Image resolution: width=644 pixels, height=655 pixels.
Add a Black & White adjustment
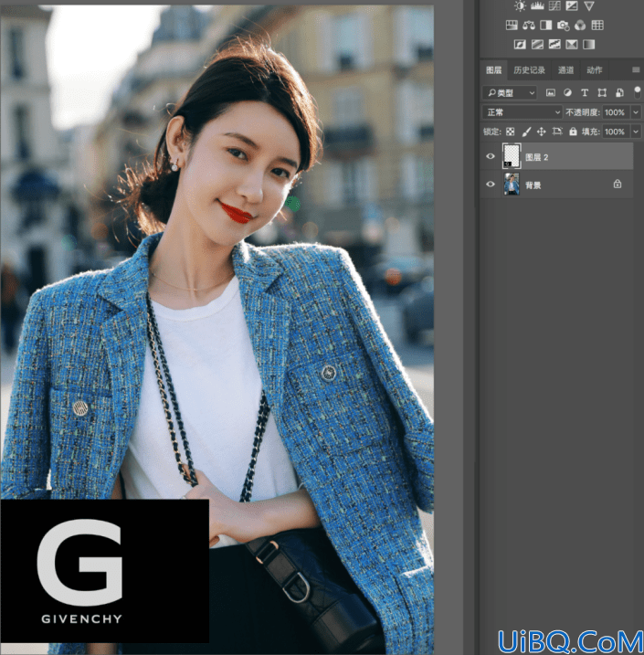click(x=546, y=26)
